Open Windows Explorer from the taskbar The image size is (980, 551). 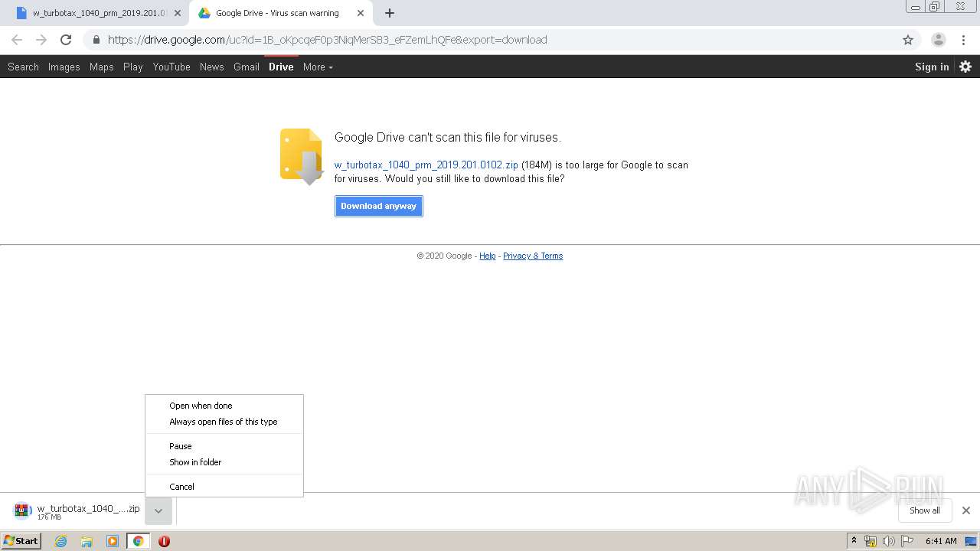(87, 541)
